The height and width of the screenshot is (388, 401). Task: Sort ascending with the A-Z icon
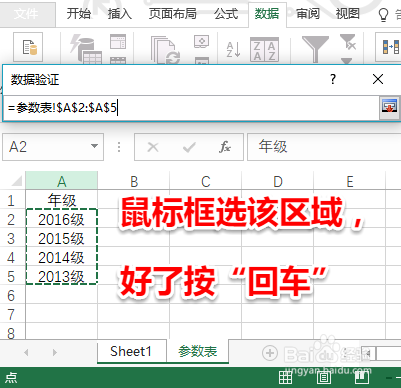pos(233,50)
